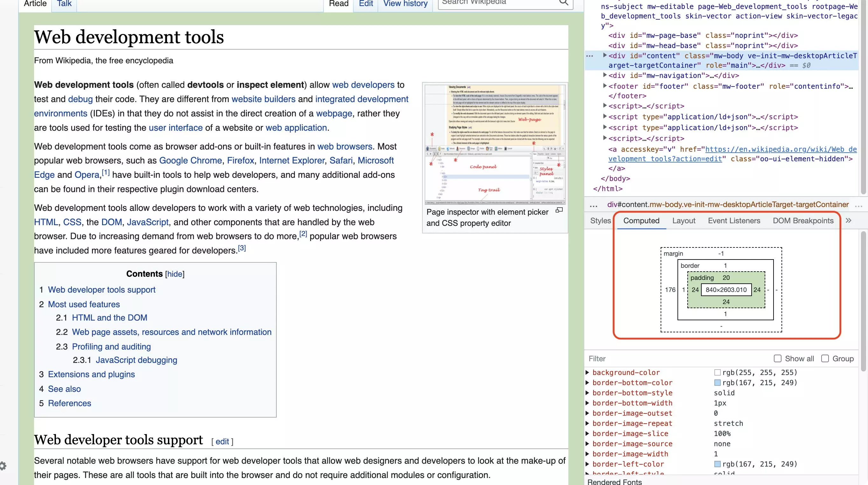
Task: Open the Edit Wikipedia article link
Action: (x=365, y=3)
